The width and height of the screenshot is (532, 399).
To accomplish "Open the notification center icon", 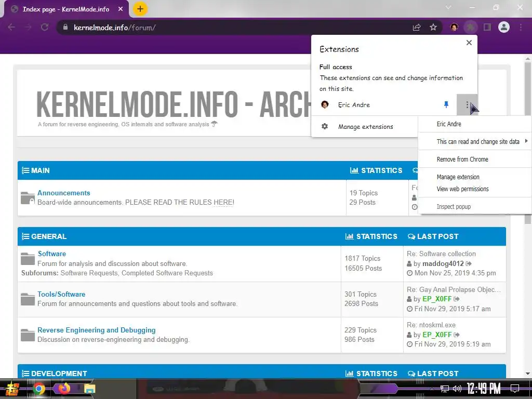I will tap(515, 389).
